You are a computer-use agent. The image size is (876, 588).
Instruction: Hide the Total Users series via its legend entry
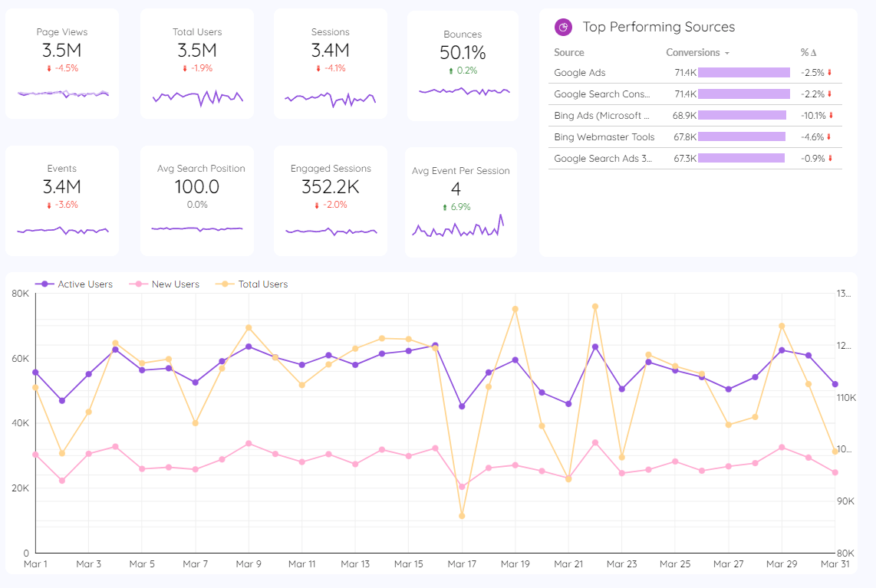[262, 284]
